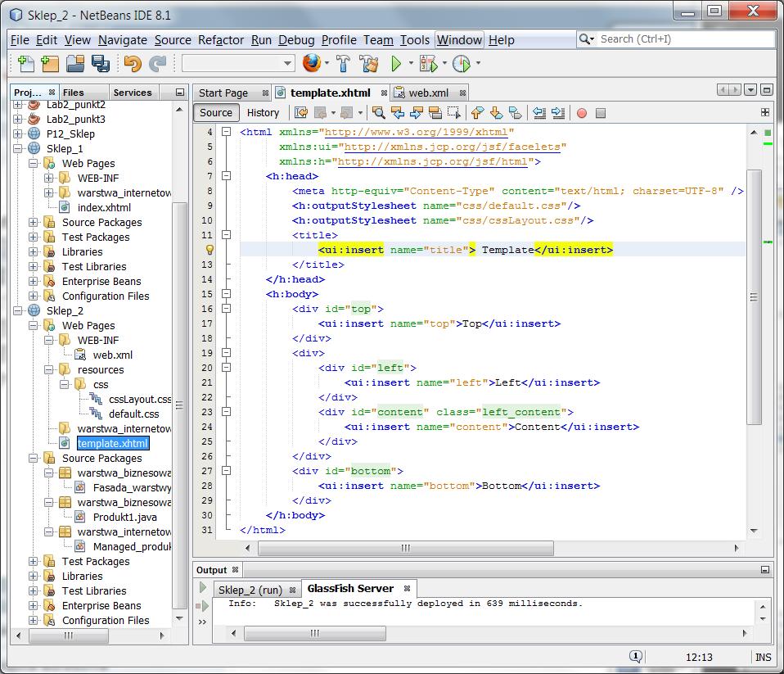Click the New Project toolbar icon
Viewport: 784px width, 674px height.
49,64
